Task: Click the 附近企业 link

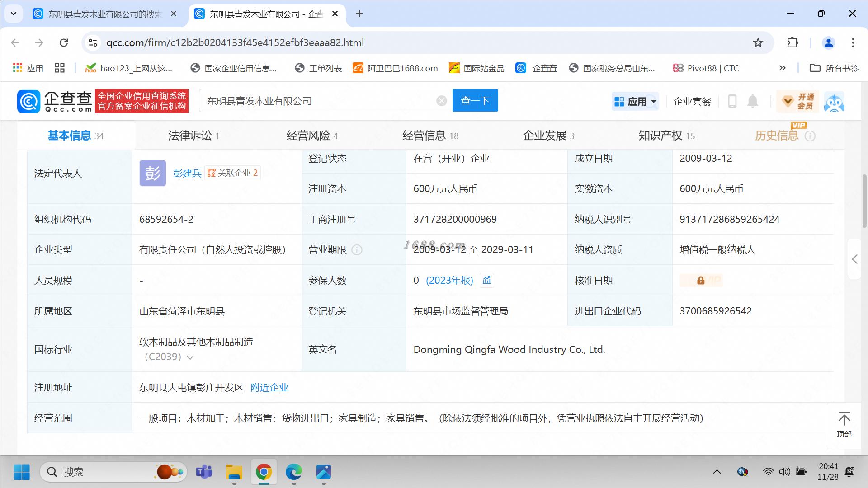Action: (269, 388)
